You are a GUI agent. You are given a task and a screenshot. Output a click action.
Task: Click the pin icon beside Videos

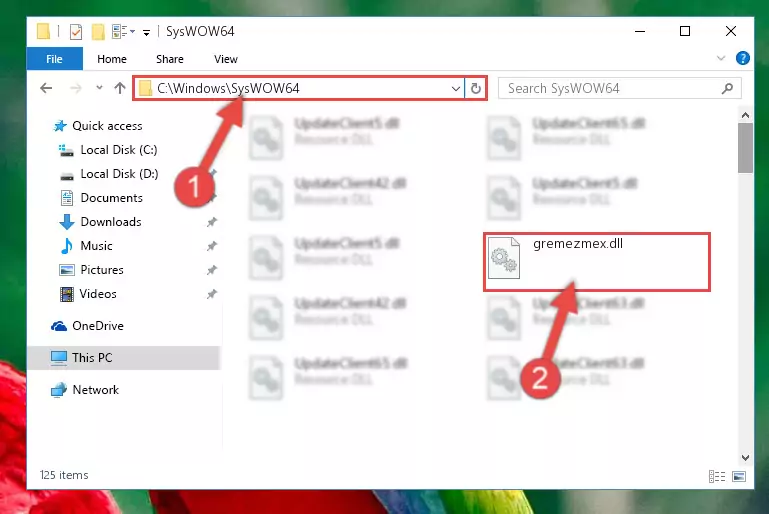pos(211,294)
